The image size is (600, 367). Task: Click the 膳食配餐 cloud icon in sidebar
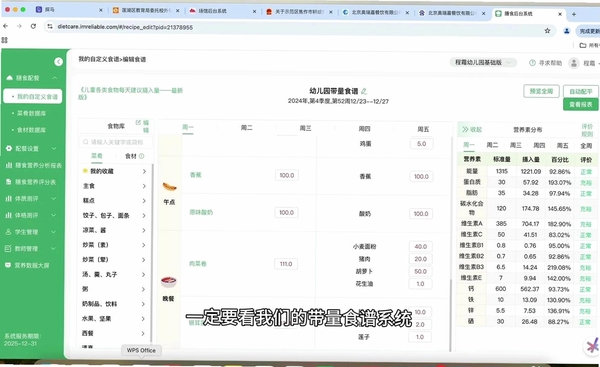tap(10, 78)
